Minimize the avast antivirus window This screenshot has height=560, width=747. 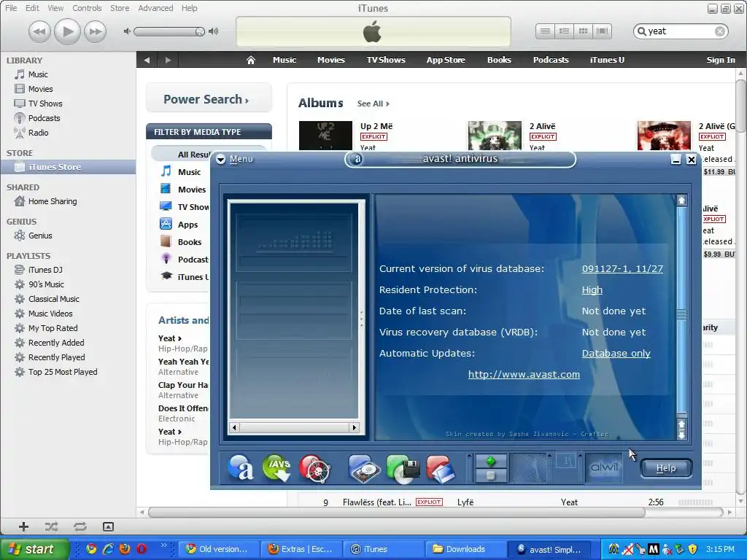coord(676,160)
